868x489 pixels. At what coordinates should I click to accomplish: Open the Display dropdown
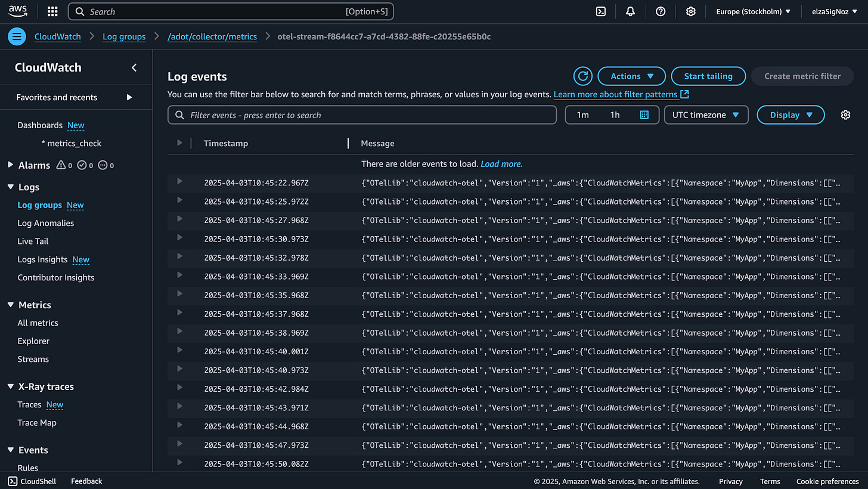(x=790, y=115)
